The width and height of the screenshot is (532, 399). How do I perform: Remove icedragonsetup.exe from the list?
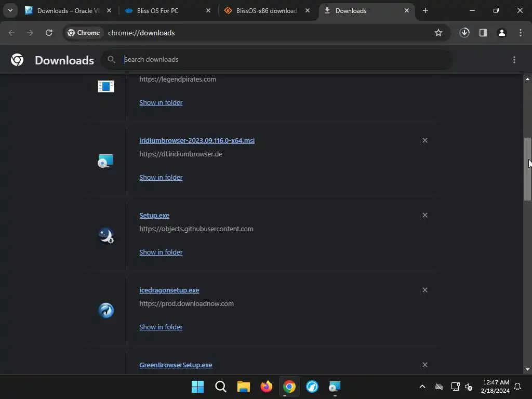click(x=425, y=290)
